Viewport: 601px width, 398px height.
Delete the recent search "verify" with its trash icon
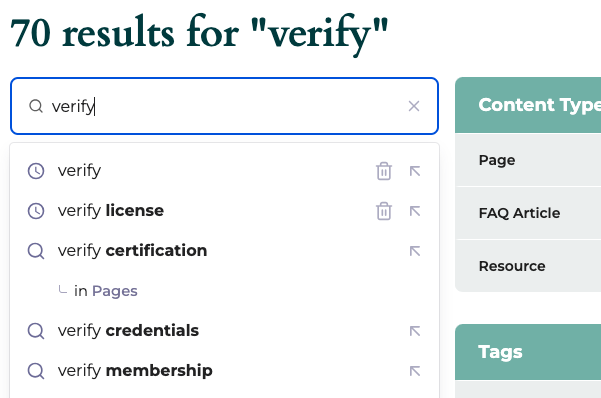click(384, 171)
